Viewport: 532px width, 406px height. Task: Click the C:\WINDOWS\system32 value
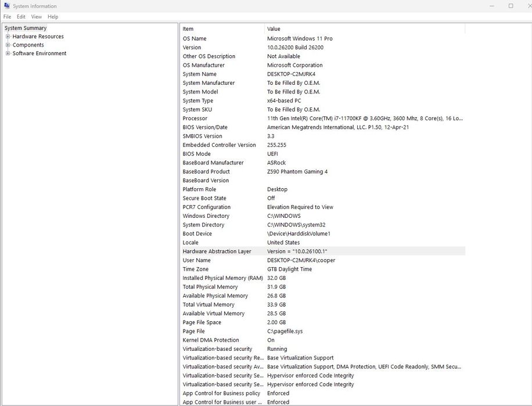pos(296,225)
